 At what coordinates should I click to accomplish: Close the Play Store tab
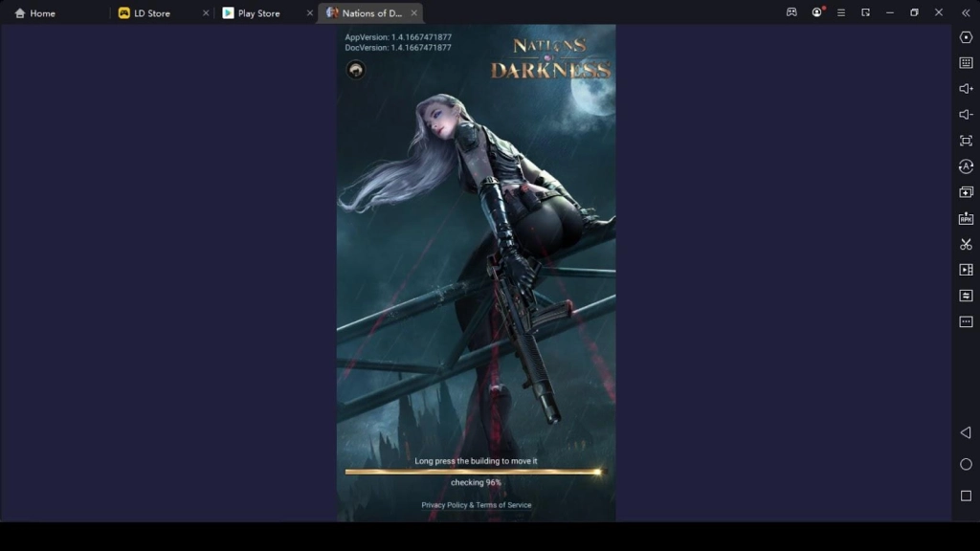309,13
